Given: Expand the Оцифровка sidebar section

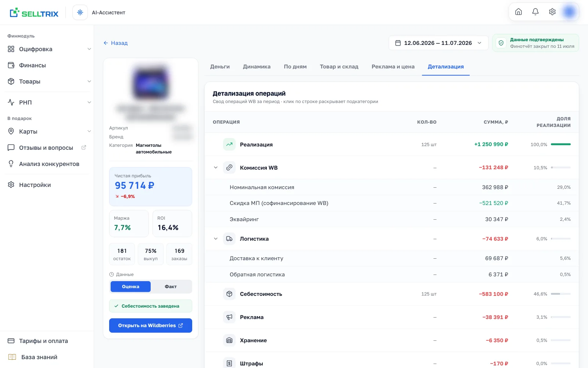Looking at the screenshot, I should click(89, 49).
